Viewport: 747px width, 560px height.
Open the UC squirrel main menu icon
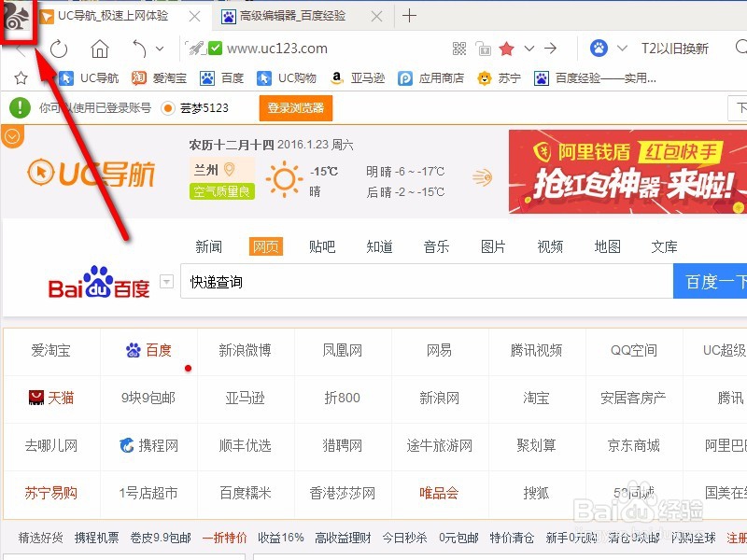pyautogui.click(x=16, y=17)
